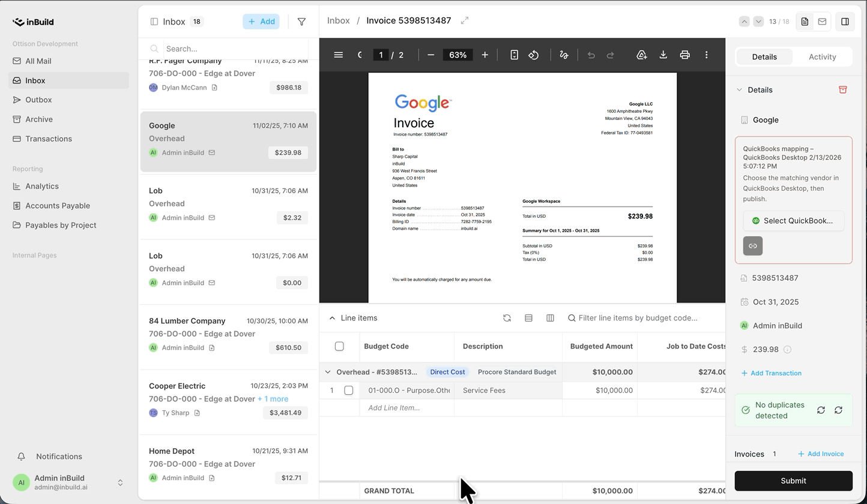Click the red archive icon in Details
This screenshot has width=867, height=504.
pyautogui.click(x=843, y=89)
